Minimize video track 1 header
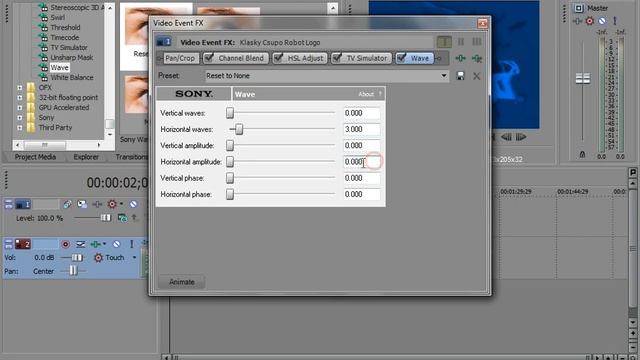The width and height of the screenshot is (640, 360). point(9,204)
